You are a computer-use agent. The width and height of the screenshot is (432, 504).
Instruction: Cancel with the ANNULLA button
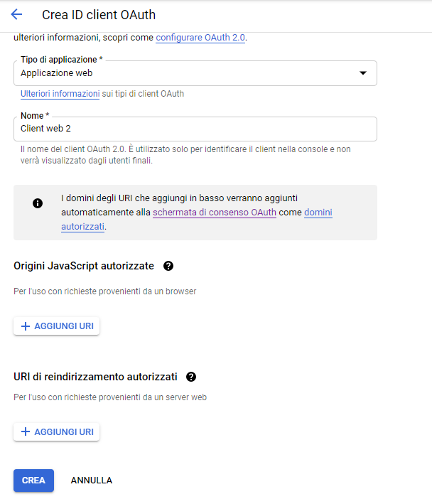point(92,481)
